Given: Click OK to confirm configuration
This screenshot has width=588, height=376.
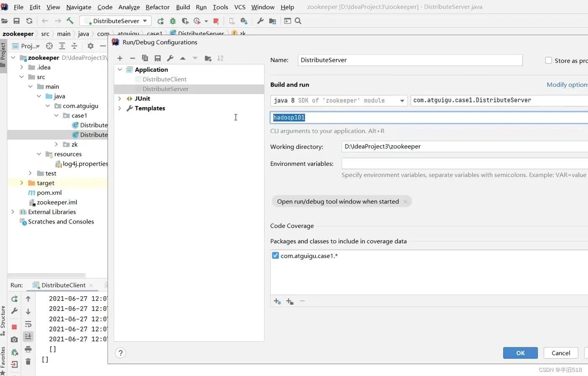Looking at the screenshot, I should 520,353.
